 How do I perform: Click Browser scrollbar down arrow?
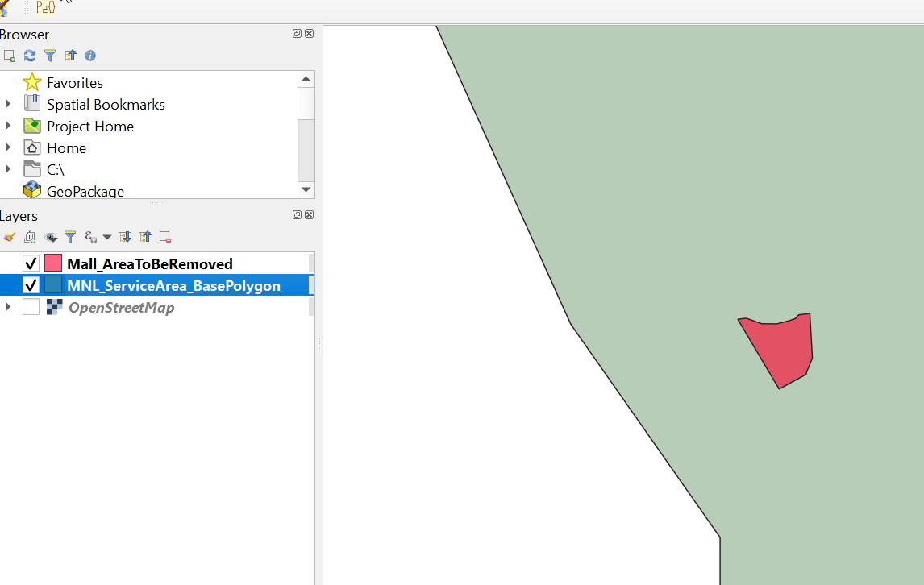click(x=306, y=189)
